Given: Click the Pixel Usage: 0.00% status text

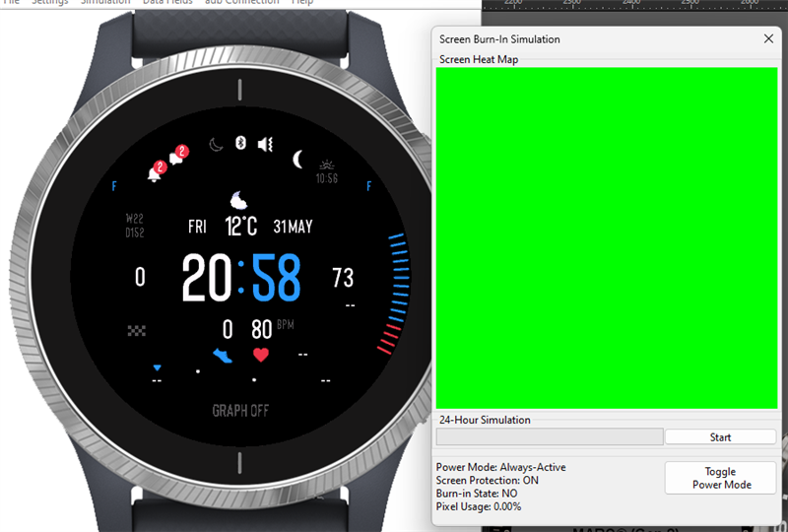Looking at the screenshot, I should tap(479, 506).
